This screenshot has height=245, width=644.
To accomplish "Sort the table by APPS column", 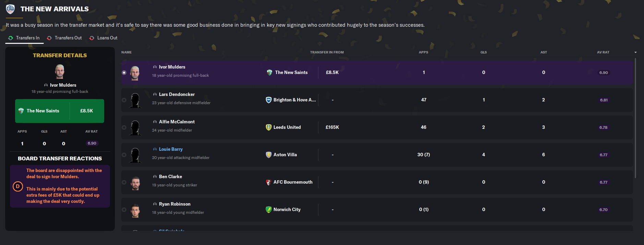I will [423, 52].
